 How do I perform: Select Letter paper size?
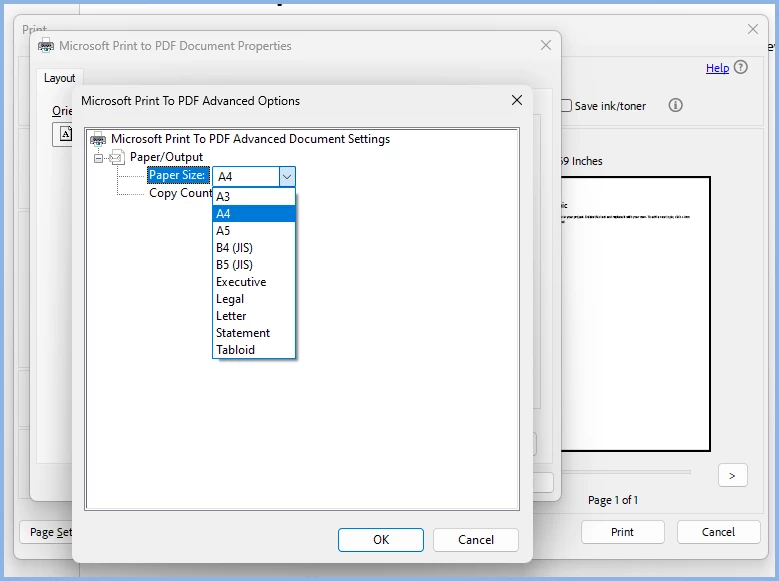click(x=254, y=316)
